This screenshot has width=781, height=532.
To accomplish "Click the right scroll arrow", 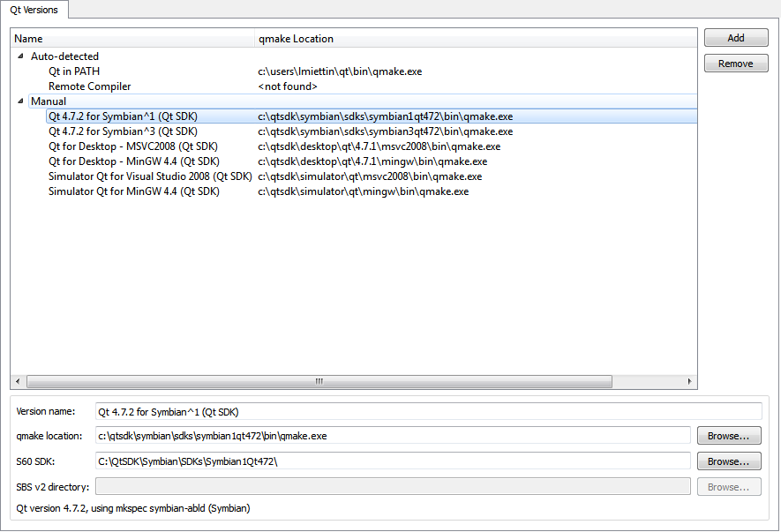I will click(689, 381).
